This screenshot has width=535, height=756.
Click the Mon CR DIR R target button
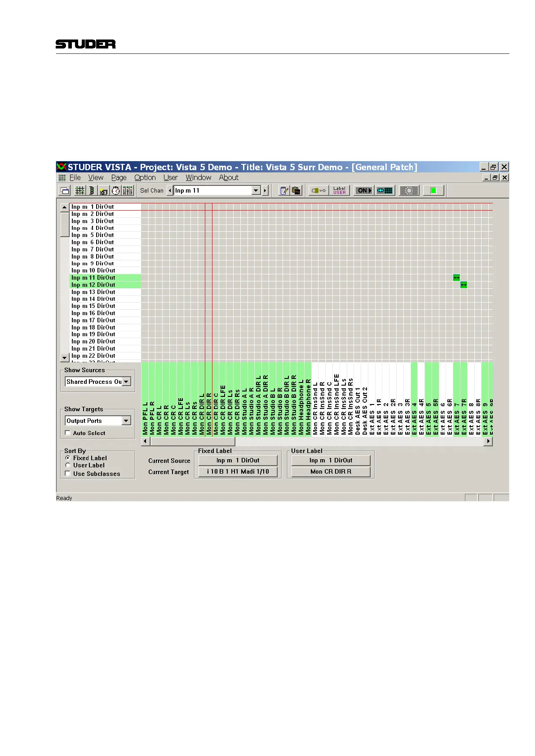point(331,471)
